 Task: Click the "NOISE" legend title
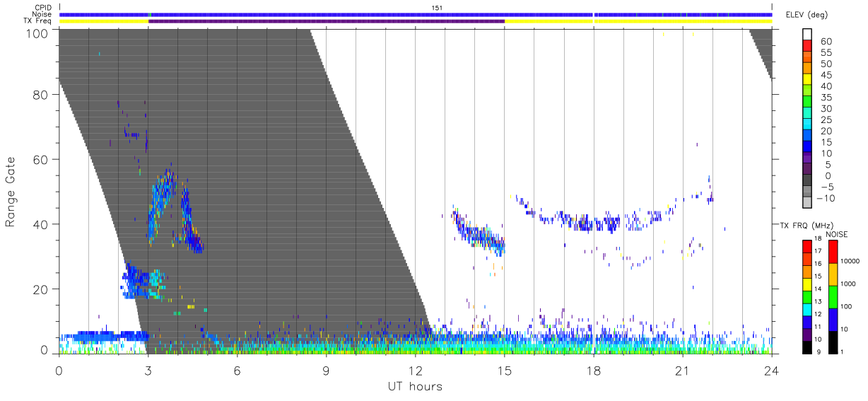click(837, 234)
